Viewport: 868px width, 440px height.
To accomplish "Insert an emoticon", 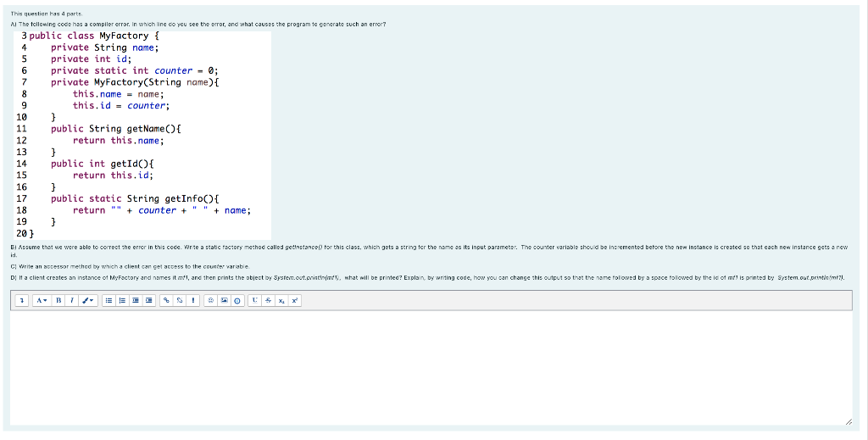I will point(211,300).
